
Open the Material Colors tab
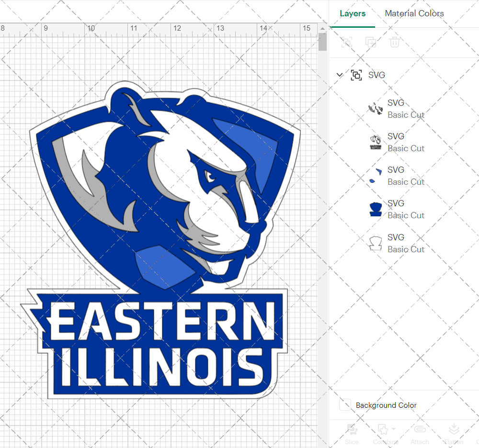pos(414,13)
